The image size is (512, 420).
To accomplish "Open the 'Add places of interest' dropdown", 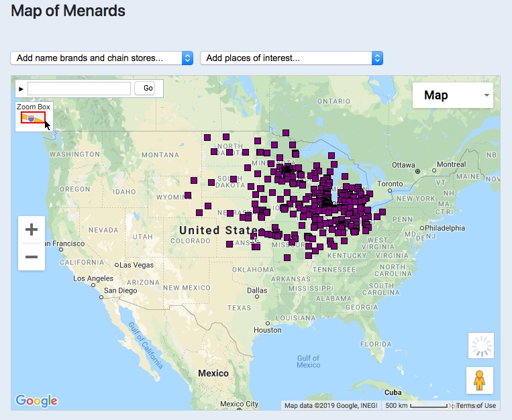I will 291,58.
